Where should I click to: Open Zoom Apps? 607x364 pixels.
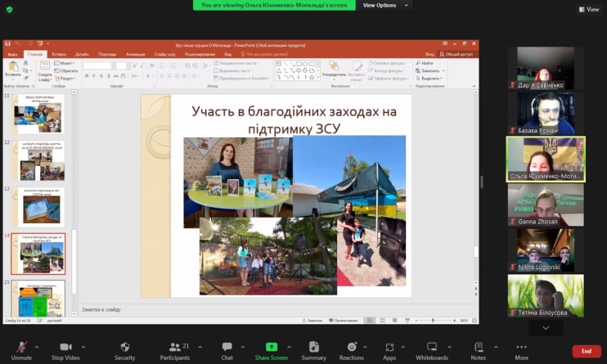(x=389, y=351)
